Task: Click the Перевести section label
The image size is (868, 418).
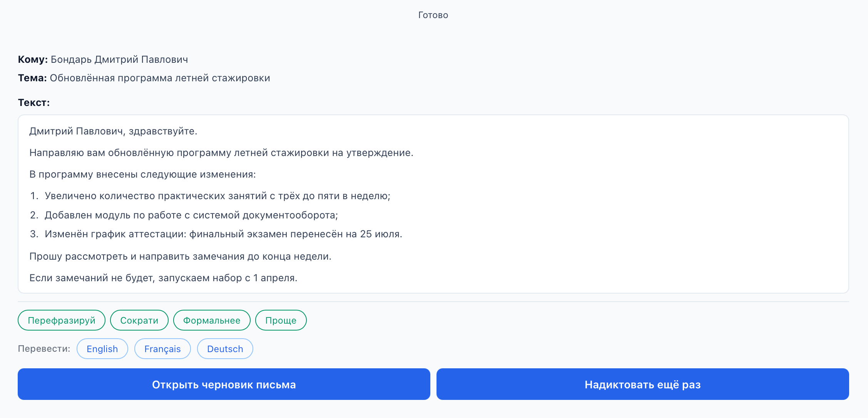Action: [43, 348]
